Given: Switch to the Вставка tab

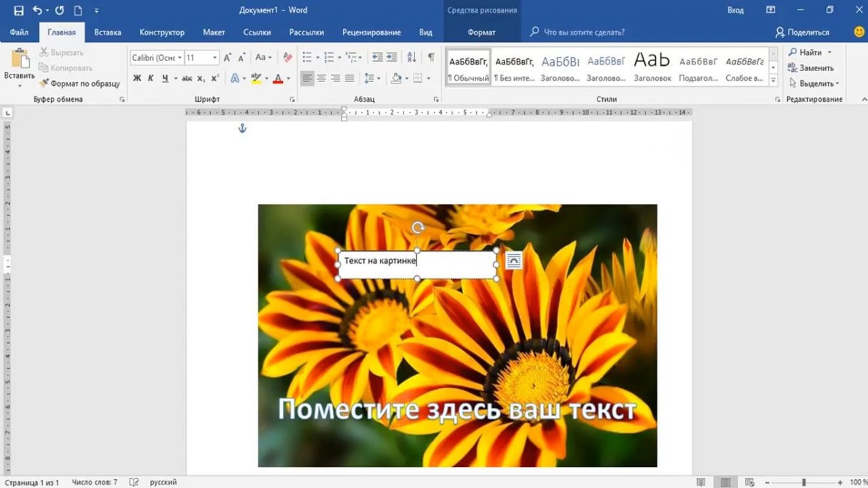Looking at the screenshot, I should 108,32.
